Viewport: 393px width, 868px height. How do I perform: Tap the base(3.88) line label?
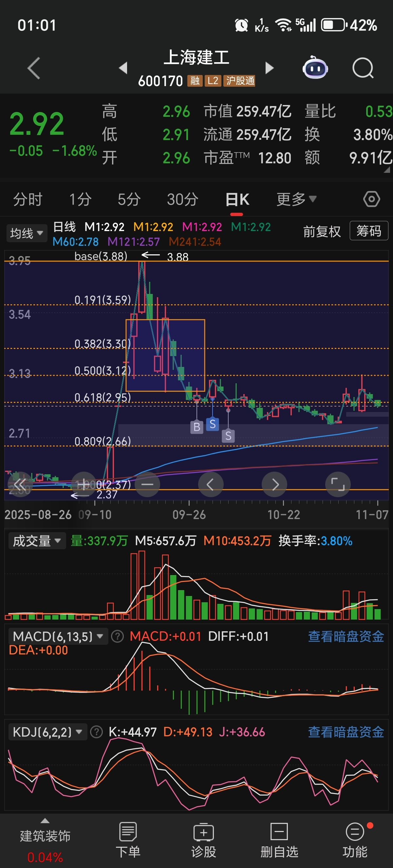(x=101, y=256)
